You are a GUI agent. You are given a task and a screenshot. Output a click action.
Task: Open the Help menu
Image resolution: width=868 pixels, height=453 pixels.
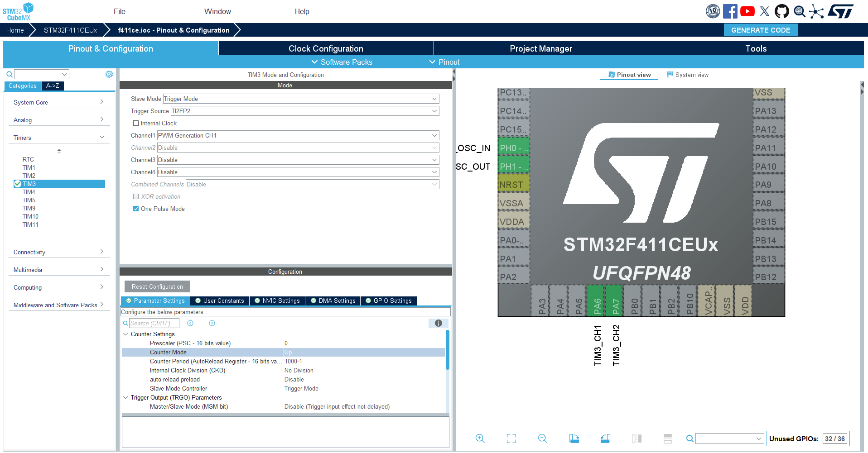302,11
